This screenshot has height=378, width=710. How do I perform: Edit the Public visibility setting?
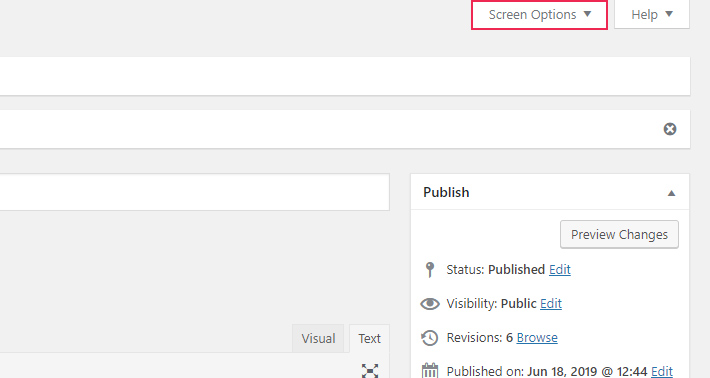pyautogui.click(x=551, y=304)
